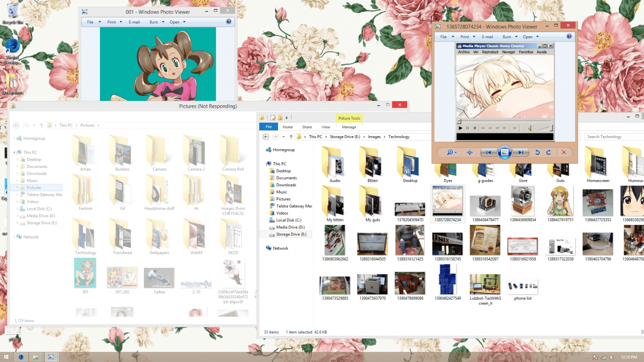The height and width of the screenshot is (362, 644).
Task: Switch to Share ribbon tab
Action: pyautogui.click(x=307, y=127)
